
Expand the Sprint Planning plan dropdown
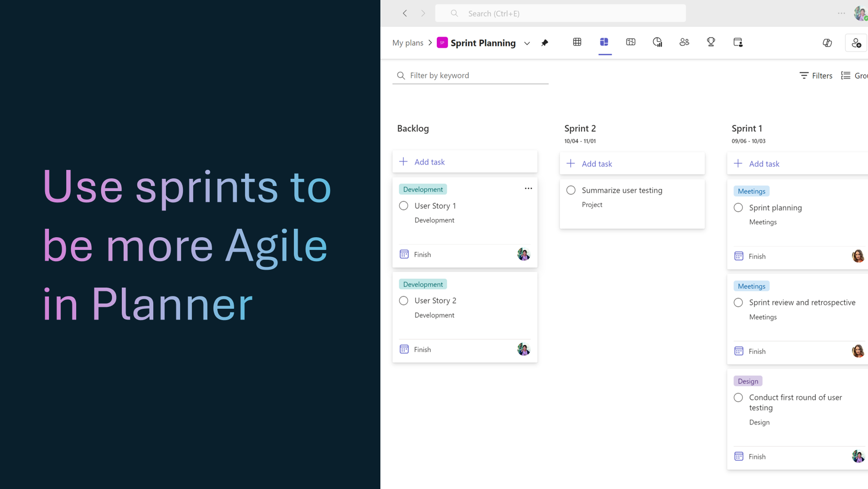click(527, 43)
